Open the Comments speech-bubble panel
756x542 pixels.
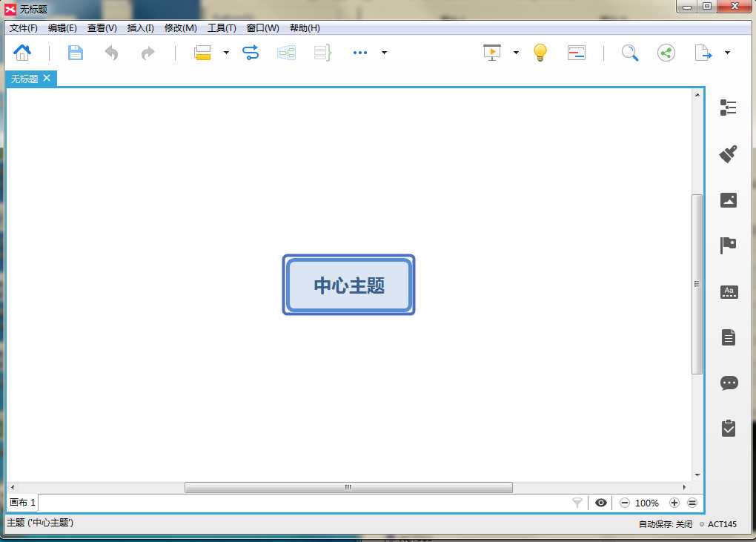tap(729, 383)
